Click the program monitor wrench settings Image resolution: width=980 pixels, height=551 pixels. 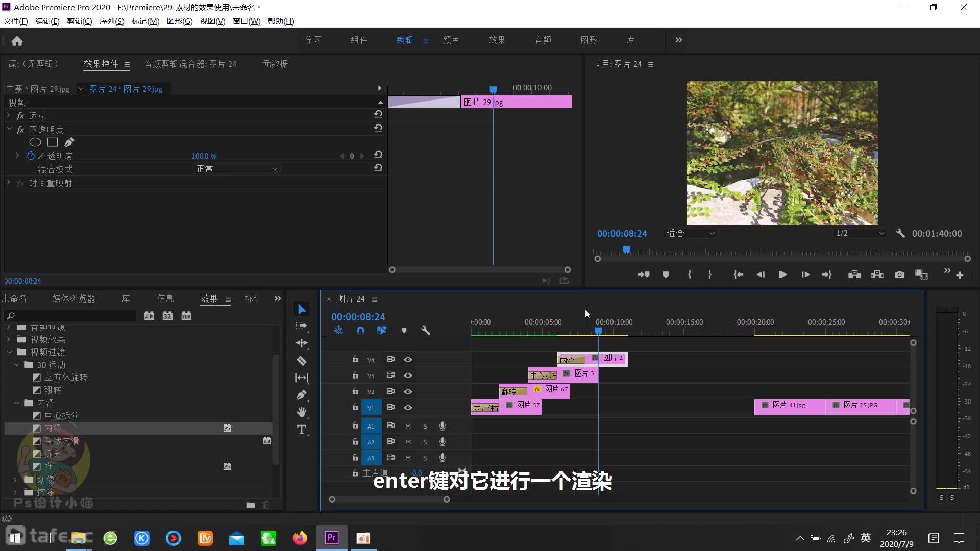coord(900,233)
